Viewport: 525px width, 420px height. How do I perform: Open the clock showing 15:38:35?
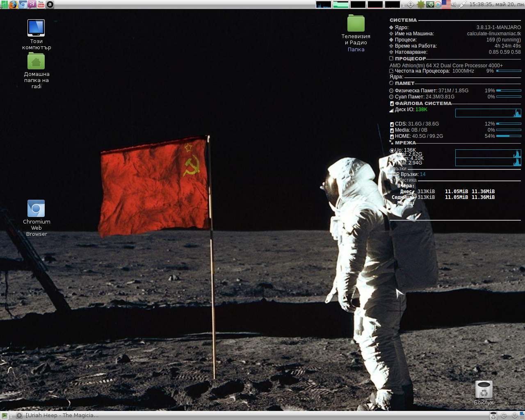tap(496, 5)
